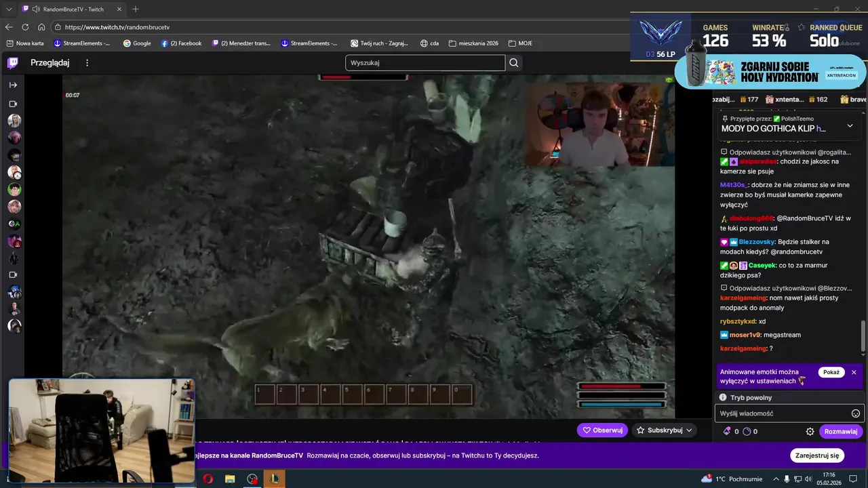
Task: Open the MOJE bookmark folder
Action: (520, 43)
